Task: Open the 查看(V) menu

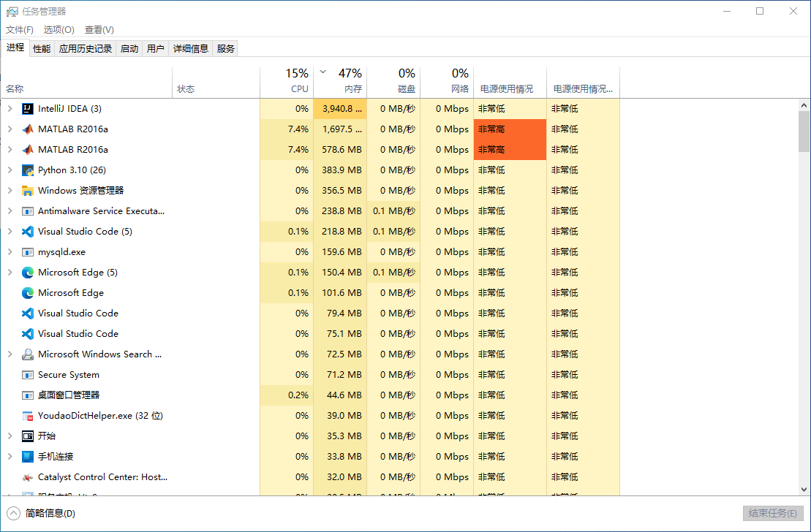Action: tap(99, 30)
